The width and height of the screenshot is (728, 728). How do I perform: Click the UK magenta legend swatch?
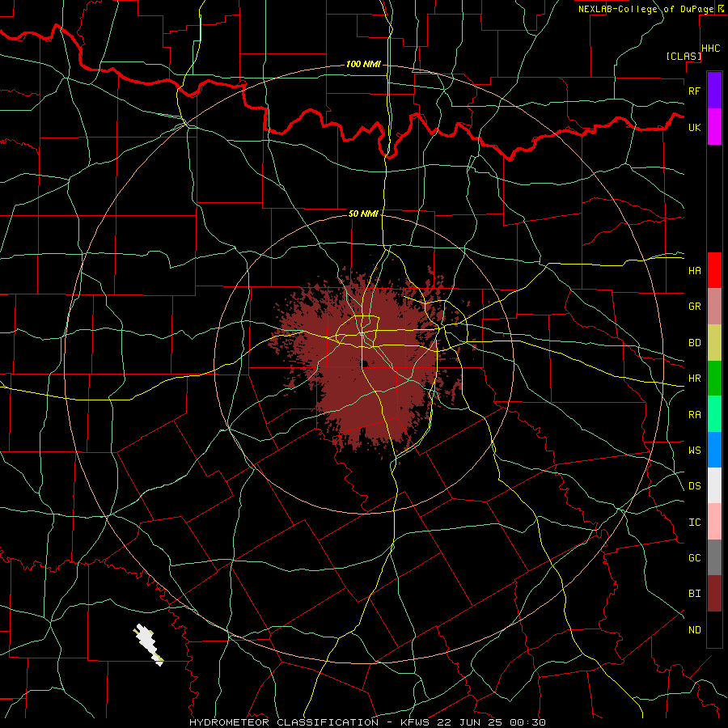pyautogui.click(x=714, y=127)
